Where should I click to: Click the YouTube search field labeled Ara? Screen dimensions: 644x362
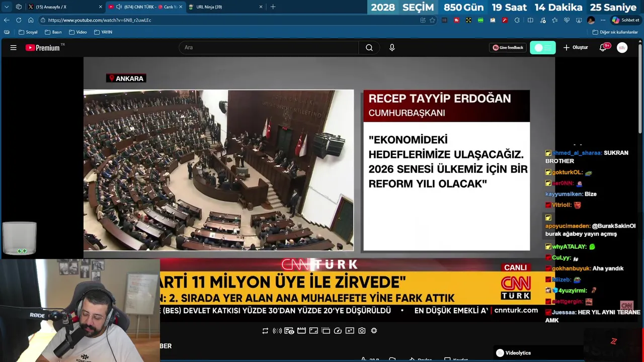point(269,47)
